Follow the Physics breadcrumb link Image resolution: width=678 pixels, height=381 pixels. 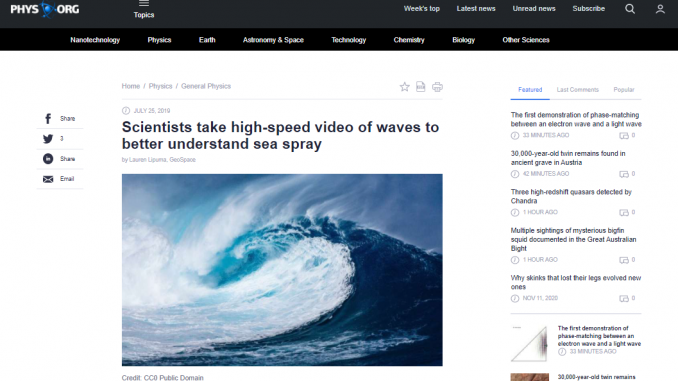160,86
